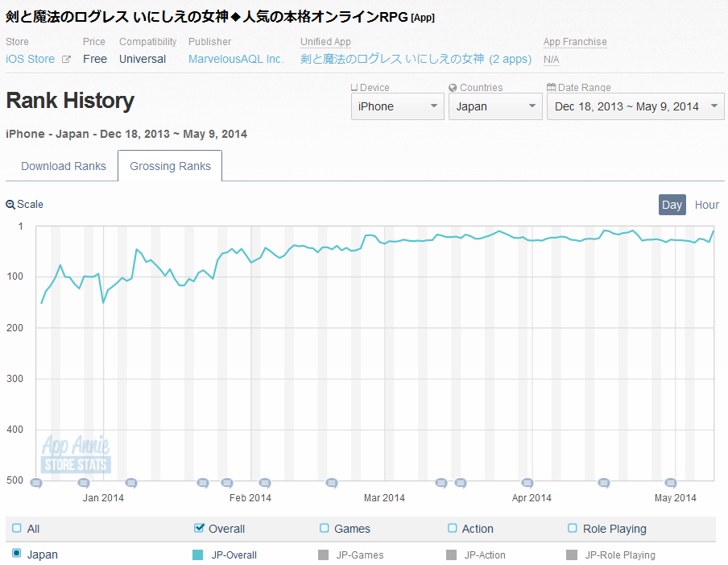Click the JP-Action legend label
728x565 pixels.
(x=485, y=555)
